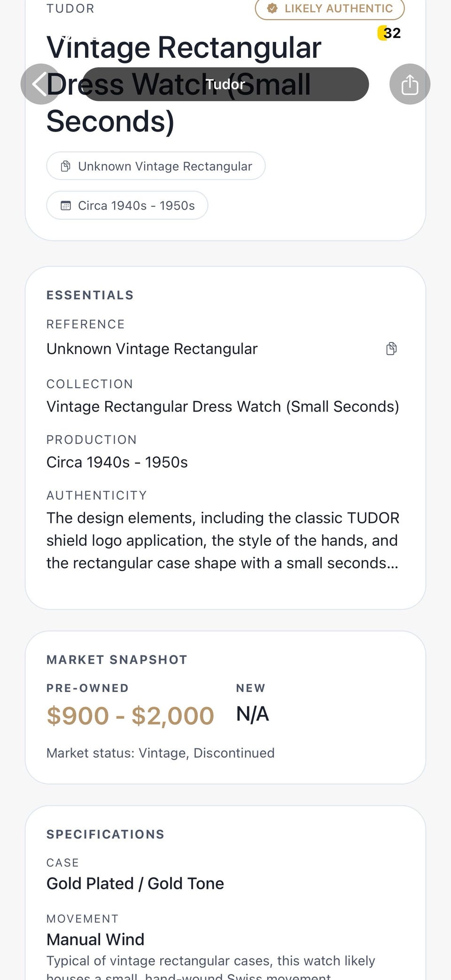Select the Circa 1940s - 1950s chip
This screenshot has width=451, height=980.
pyautogui.click(x=127, y=206)
